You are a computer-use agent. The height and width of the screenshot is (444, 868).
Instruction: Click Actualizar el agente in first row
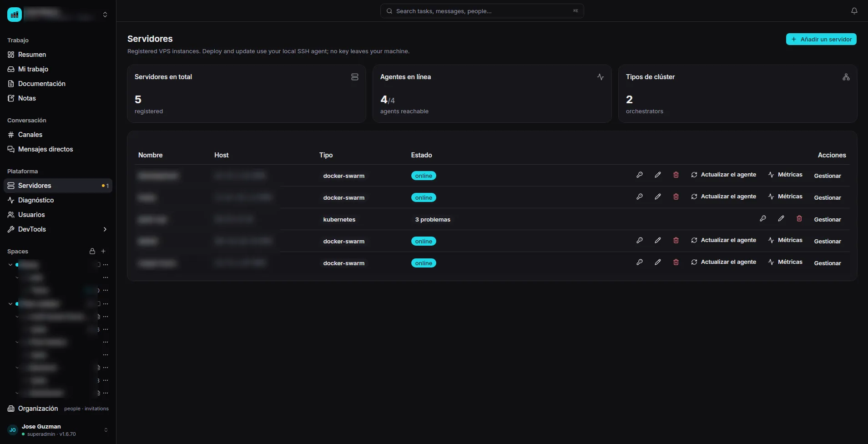click(723, 175)
